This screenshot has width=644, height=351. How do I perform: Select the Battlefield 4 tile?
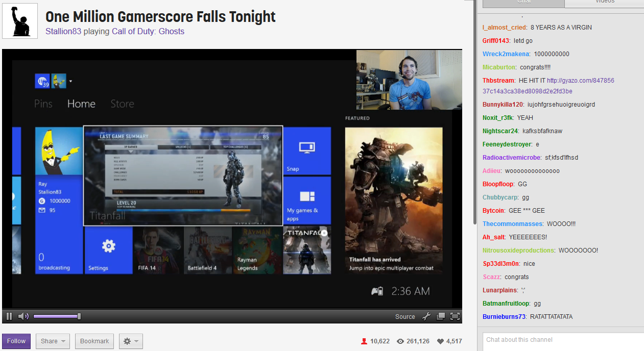207,250
